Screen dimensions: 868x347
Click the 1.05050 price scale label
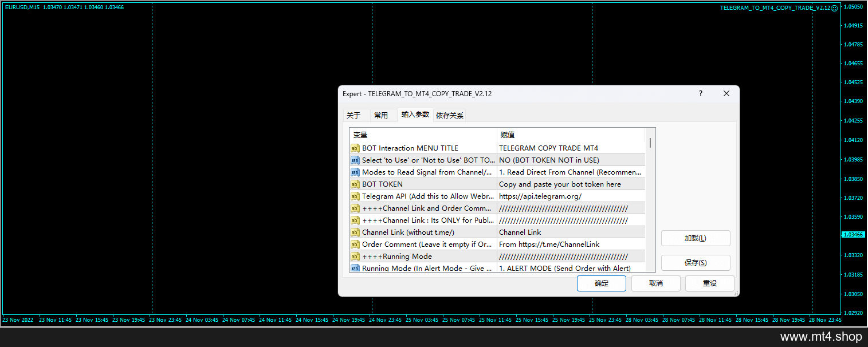coord(854,7)
